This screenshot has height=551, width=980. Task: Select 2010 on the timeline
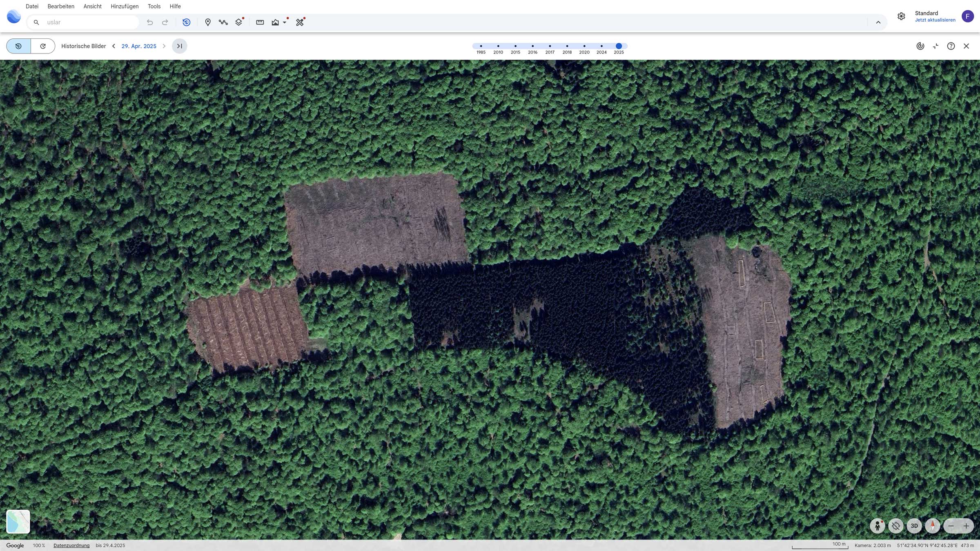498,46
